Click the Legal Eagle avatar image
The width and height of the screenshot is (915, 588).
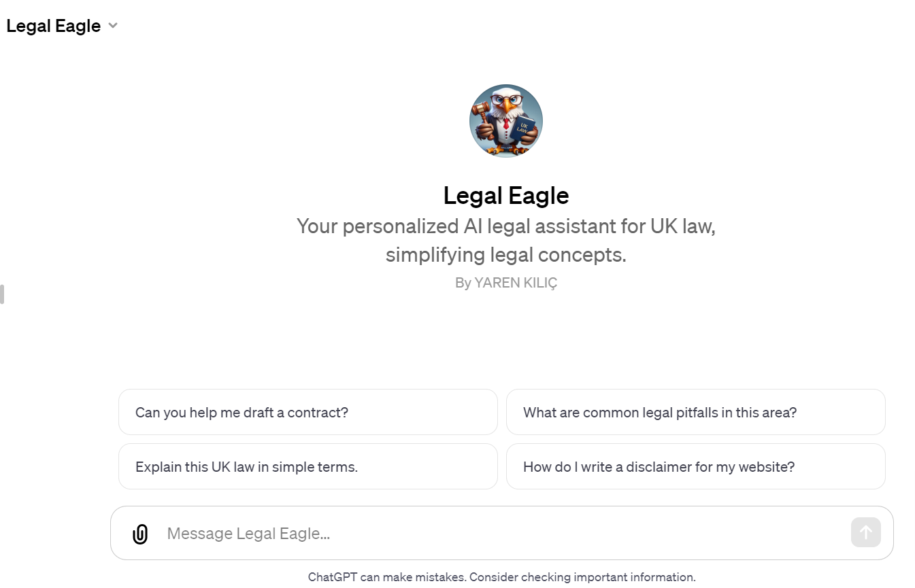coord(506,121)
